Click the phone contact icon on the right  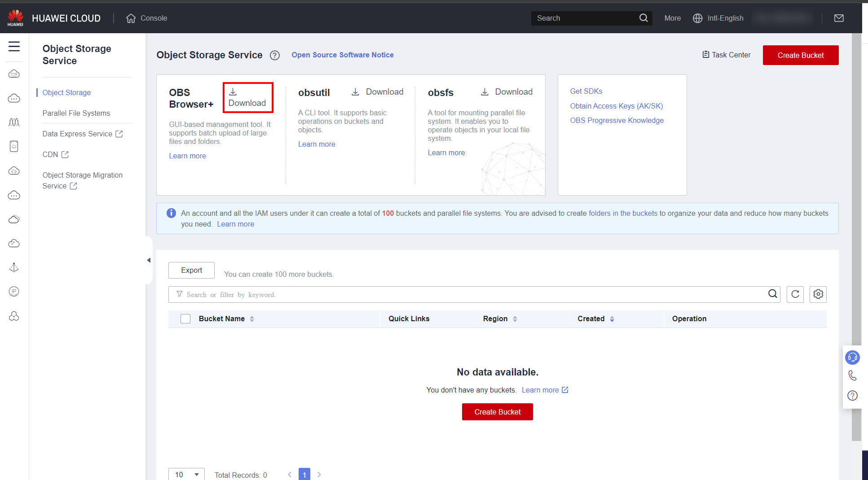852,376
